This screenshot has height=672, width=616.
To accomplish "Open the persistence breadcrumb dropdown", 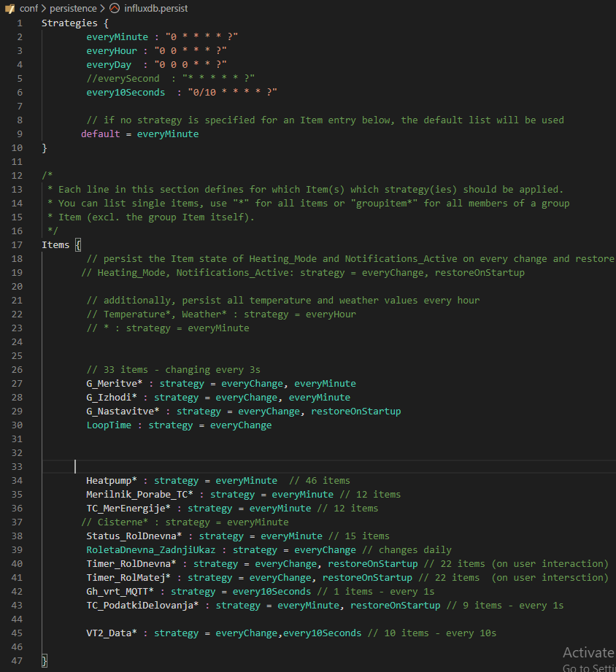I will [73, 9].
